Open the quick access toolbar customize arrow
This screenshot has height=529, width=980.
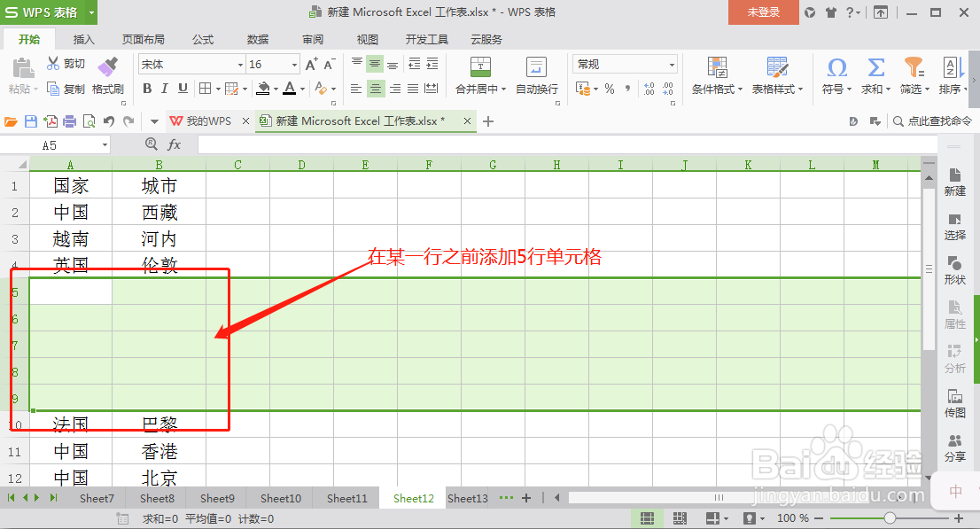pyautogui.click(x=154, y=121)
